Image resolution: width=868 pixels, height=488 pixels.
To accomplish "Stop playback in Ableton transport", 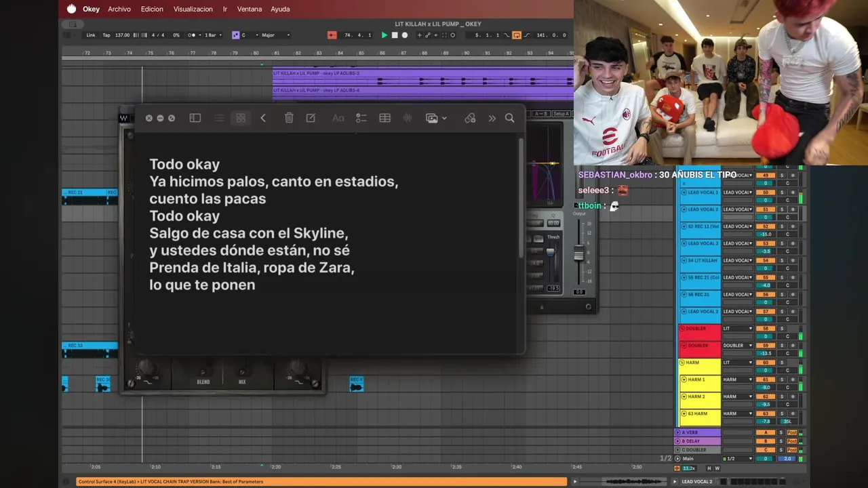I will [395, 35].
